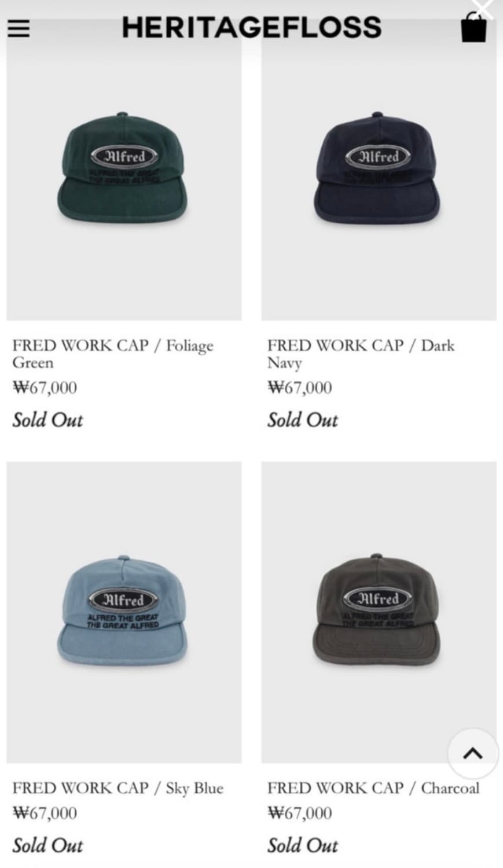Viewport: 503px width, 868px height.
Task: Click Sold Out label under Dark Navy cap
Action: (303, 420)
